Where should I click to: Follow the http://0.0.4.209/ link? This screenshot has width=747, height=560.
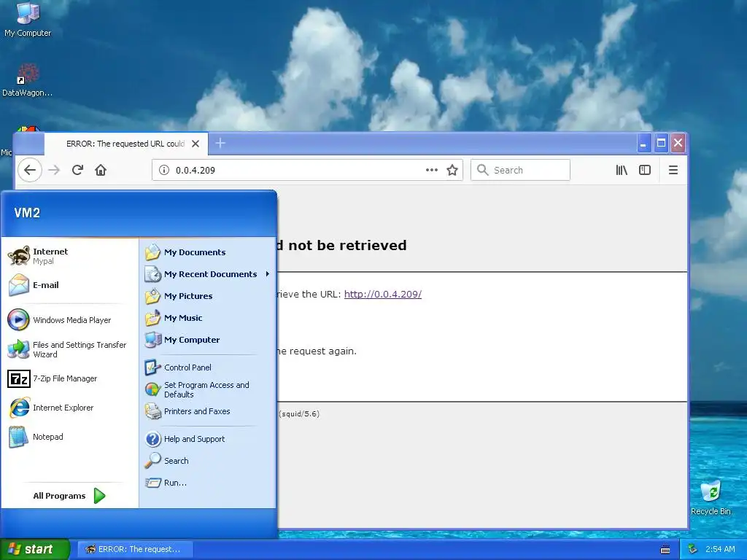click(x=382, y=294)
